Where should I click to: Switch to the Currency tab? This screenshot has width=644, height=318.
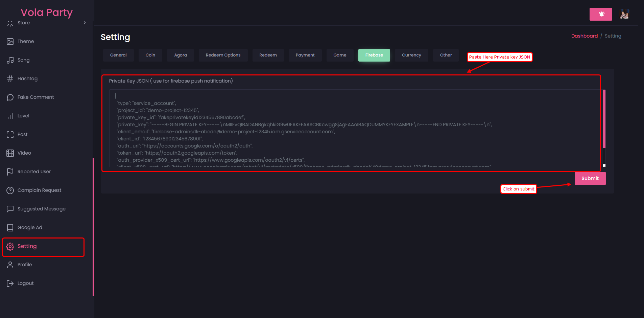(411, 55)
